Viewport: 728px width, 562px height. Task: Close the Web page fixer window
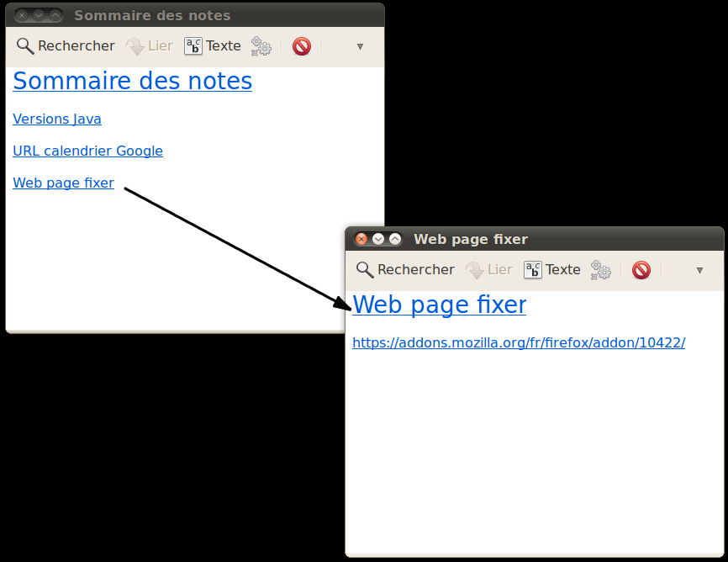point(361,239)
